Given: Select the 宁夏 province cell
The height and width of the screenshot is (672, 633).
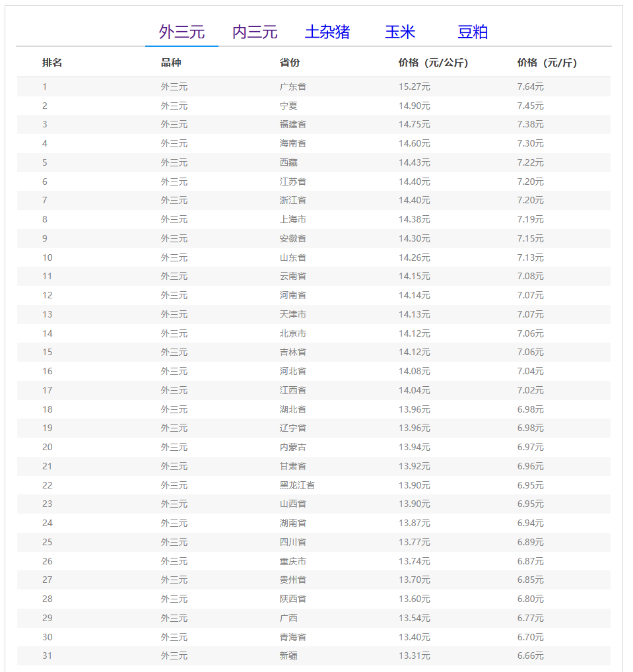Looking at the screenshot, I should (288, 106).
